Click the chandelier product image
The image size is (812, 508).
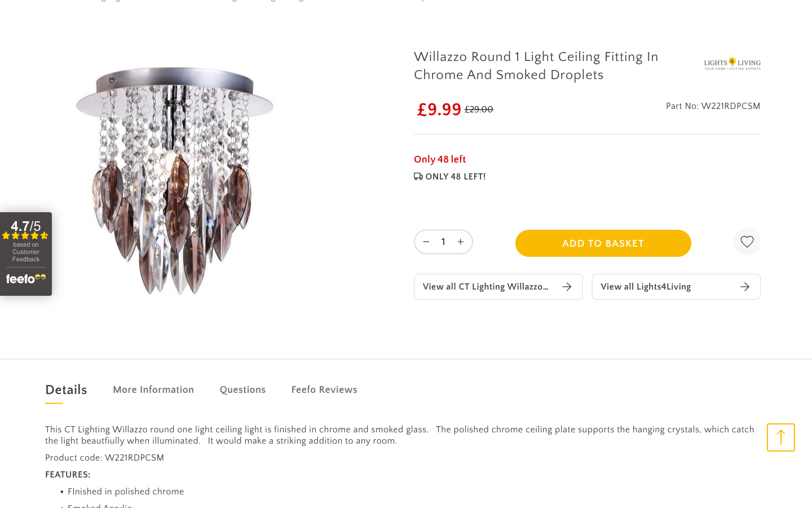[175, 181]
